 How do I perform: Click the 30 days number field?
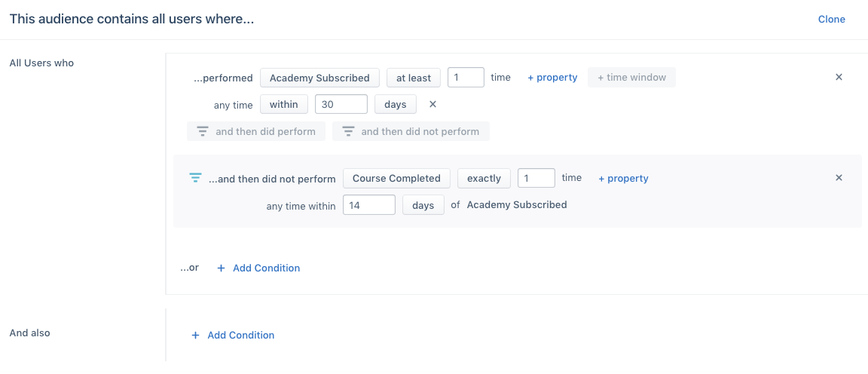[x=341, y=104]
